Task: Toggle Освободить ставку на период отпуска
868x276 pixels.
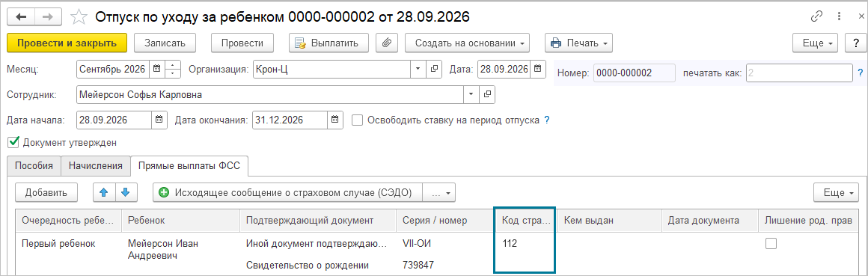Action: (x=358, y=120)
